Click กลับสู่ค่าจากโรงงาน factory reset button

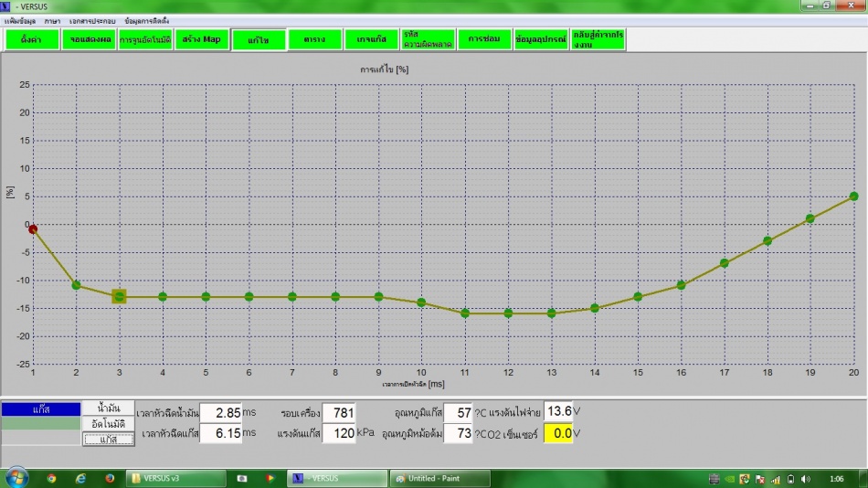598,40
